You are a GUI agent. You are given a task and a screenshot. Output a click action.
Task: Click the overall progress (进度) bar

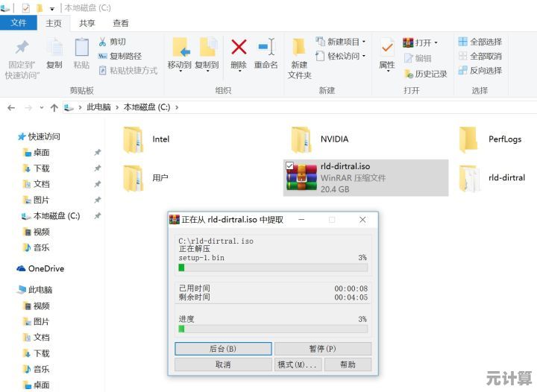272,329
